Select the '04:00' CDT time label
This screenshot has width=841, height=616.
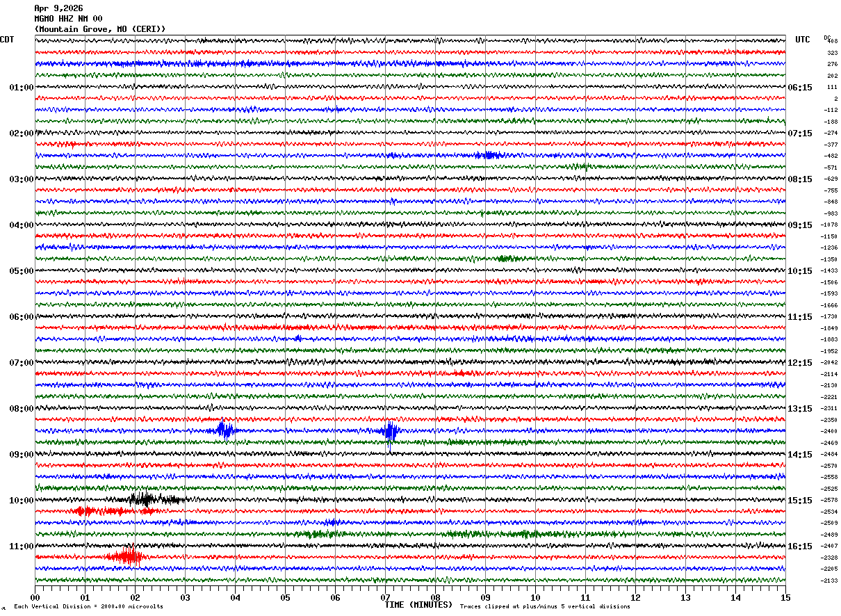point(22,225)
